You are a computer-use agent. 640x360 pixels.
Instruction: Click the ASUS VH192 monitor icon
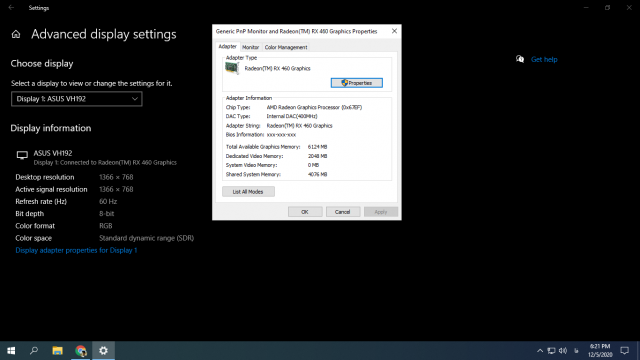point(22,155)
